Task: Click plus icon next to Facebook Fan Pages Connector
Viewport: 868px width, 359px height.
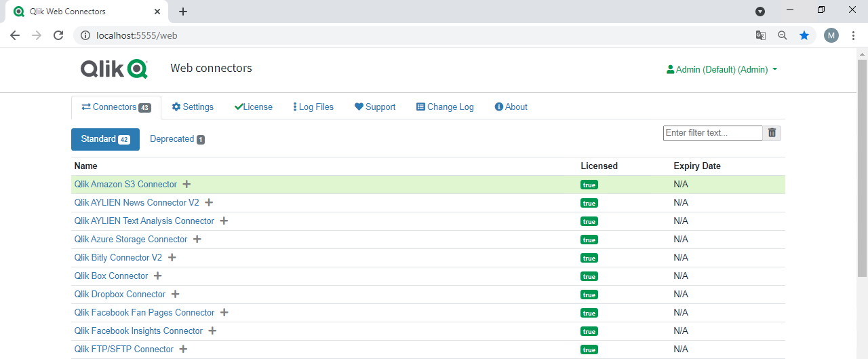Action: 224,313
